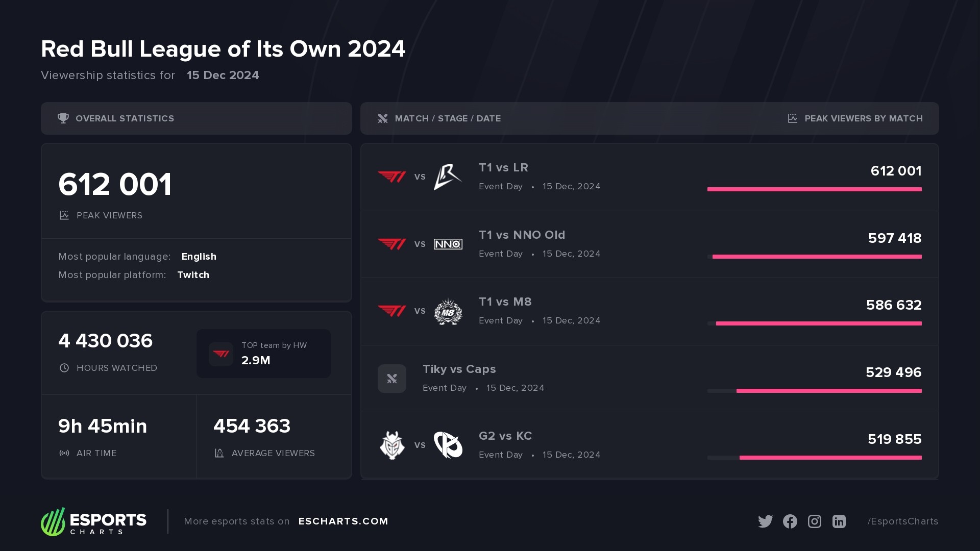The image size is (980, 551).
Task: Click the Match / Stage / Date header
Action: coord(448,118)
